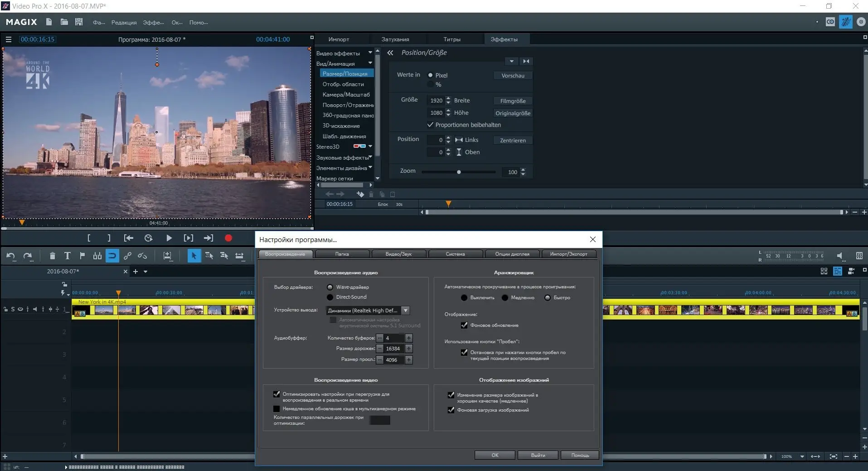868x471 pixels.
Task: Open the Редакция menu
Action: coord(124,23)
